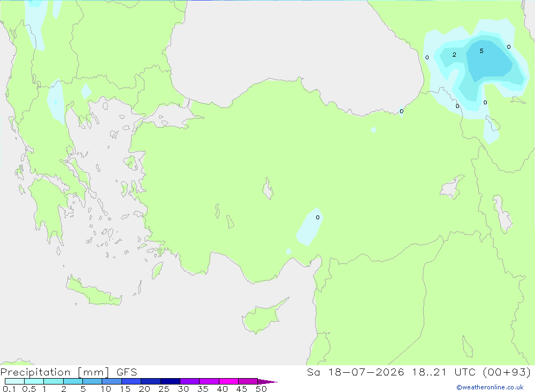Click the '(00+93)' forecast offset text
This screenshot has width=535, height=392.
(507, 372)
